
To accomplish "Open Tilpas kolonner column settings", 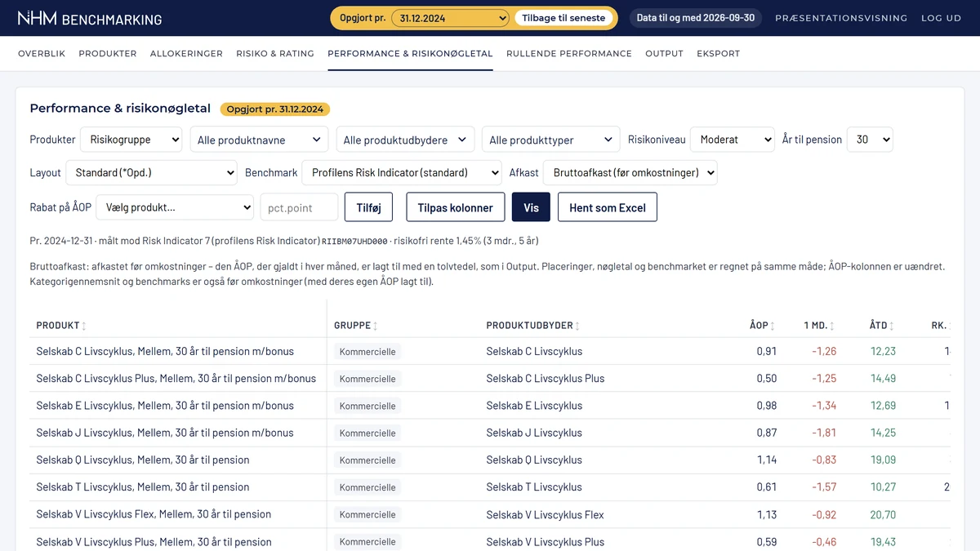I will click(455, 207).
